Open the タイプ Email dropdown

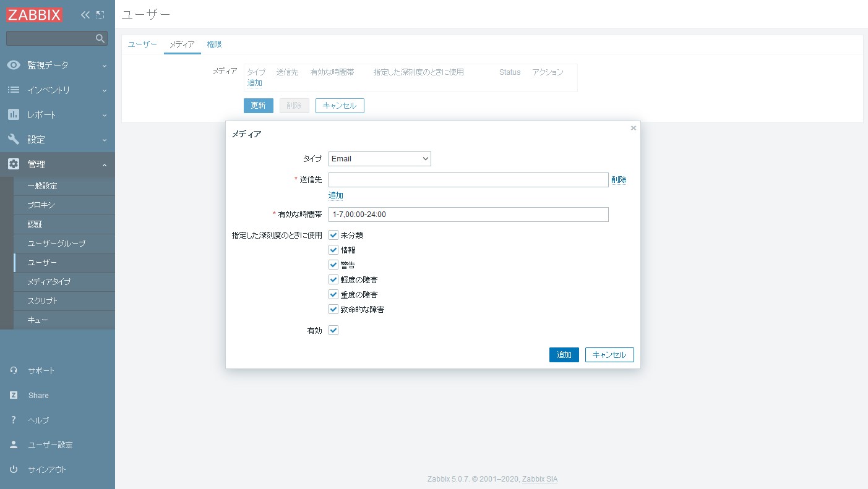click(x=380, y=159)
